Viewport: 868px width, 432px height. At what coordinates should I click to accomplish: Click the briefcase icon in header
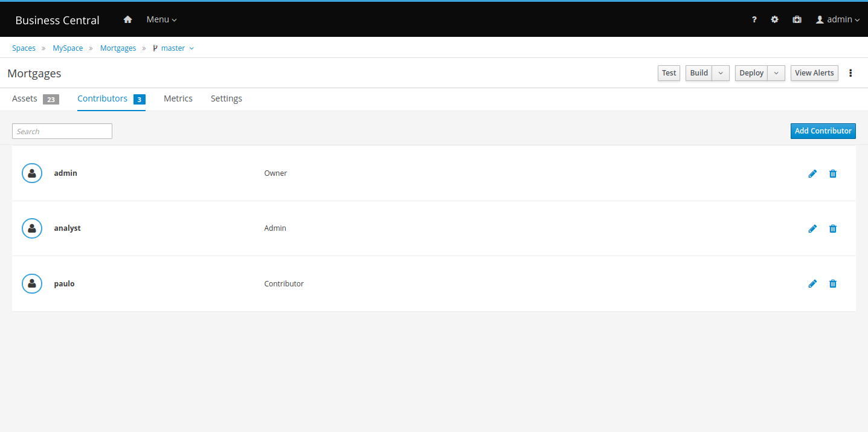797,19
